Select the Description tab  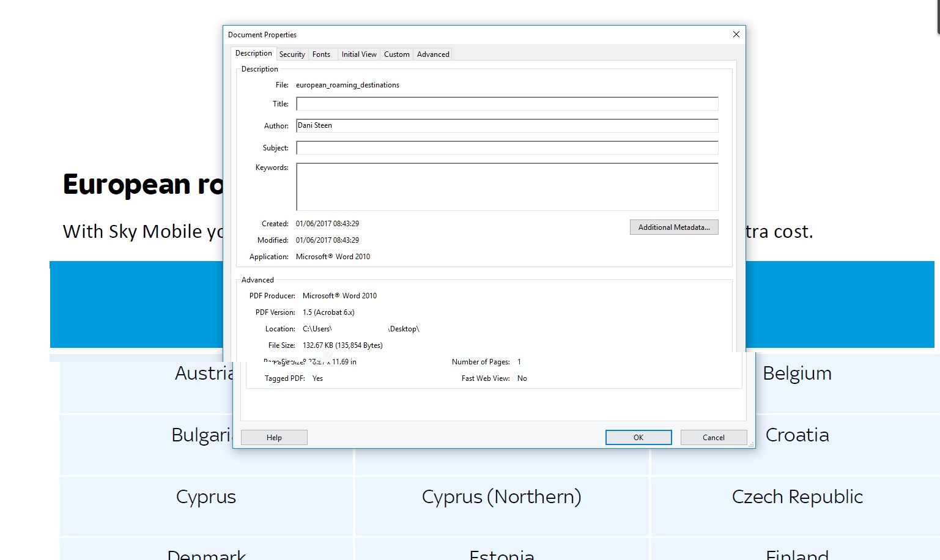pos(254,54)
